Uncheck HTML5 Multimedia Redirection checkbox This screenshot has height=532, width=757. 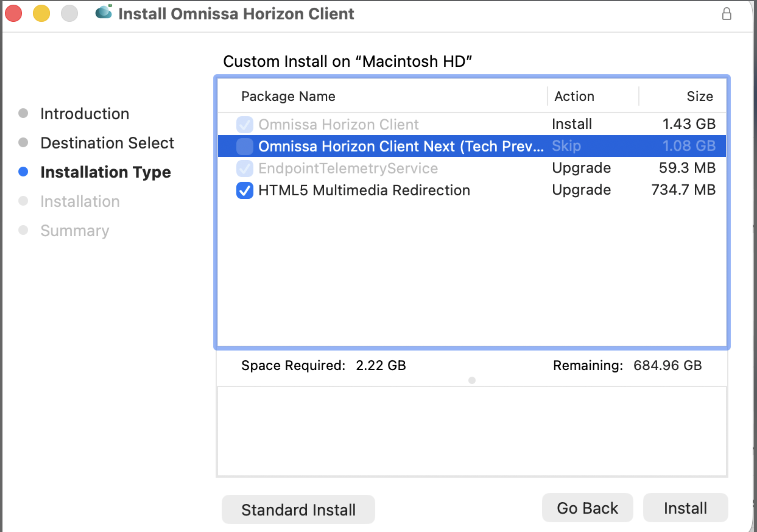[245, 190]
